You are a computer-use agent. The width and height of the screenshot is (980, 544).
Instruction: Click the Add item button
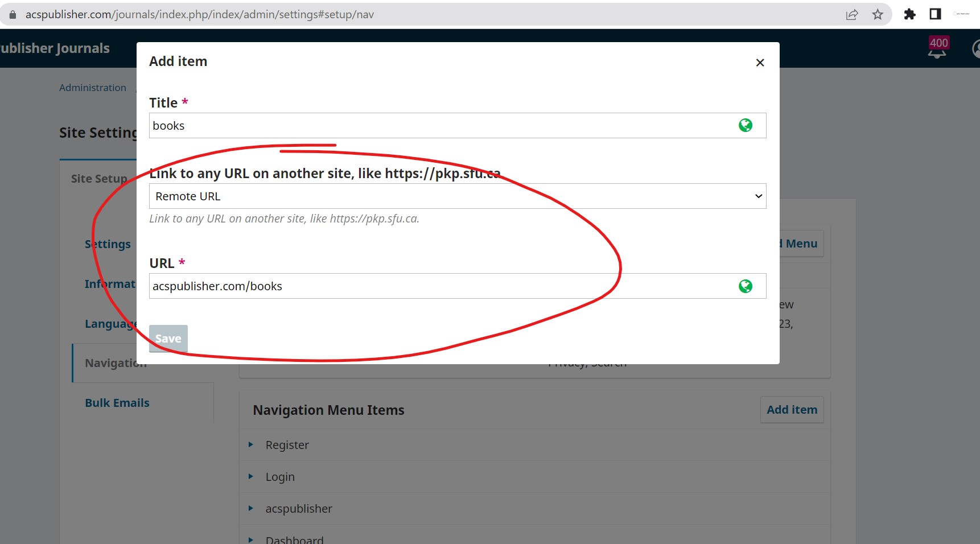[792, 410]
